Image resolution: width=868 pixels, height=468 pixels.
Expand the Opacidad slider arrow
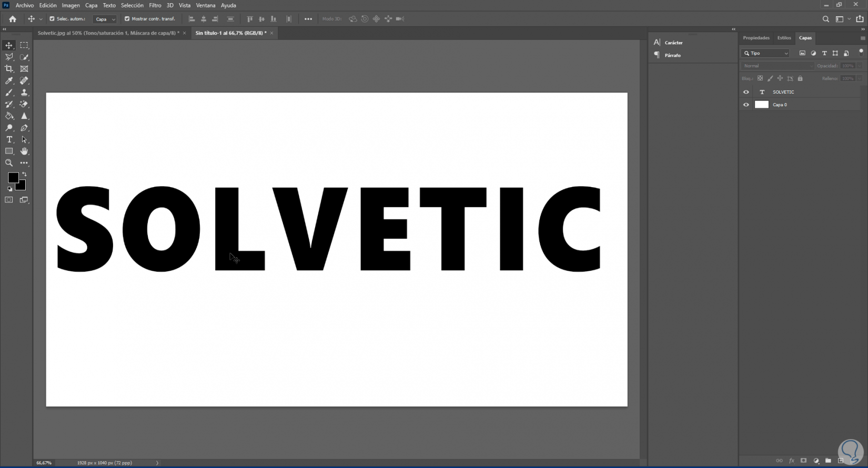point(860,66)
